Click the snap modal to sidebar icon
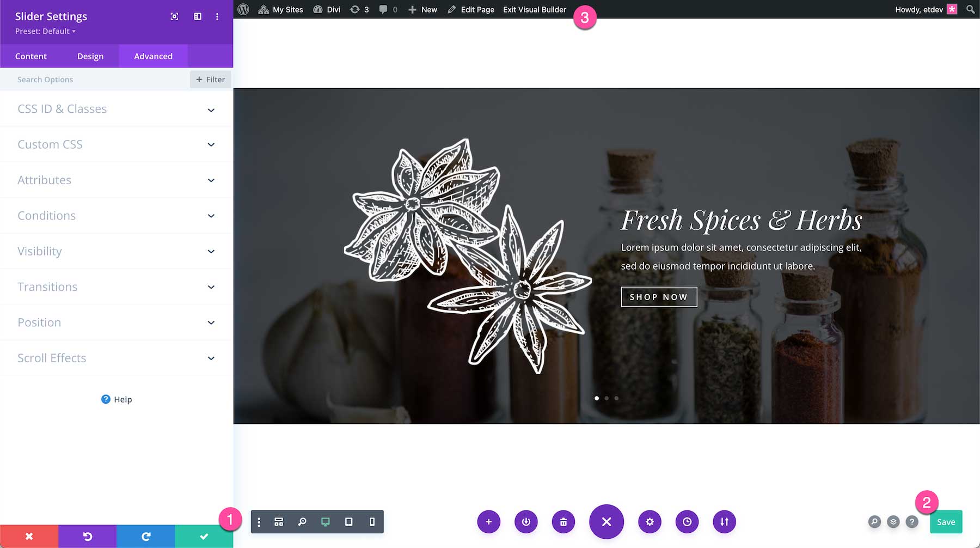Viewport: 980px width, 548px height. [198, 16]
